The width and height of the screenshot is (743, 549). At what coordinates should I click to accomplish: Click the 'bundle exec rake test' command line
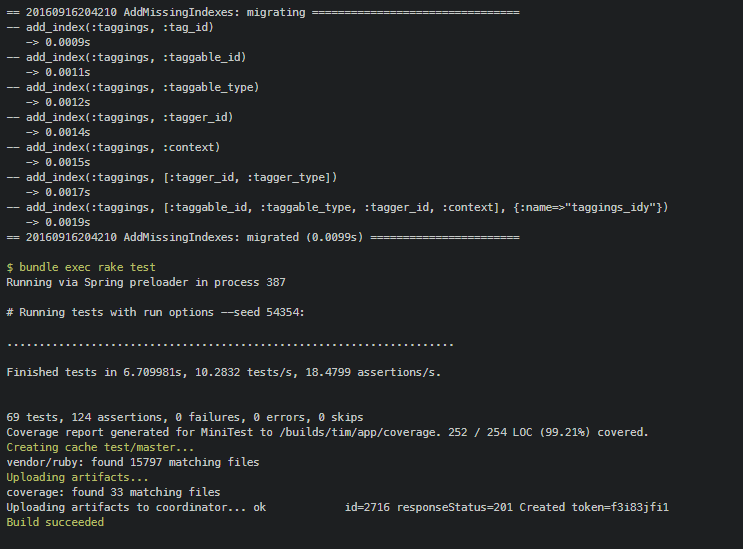(x=81, y=267)
